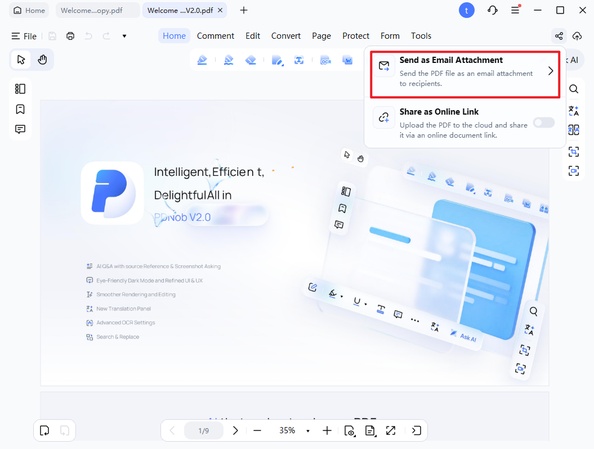The height and width of the screenshot is (449, 594).
Task: Open the quick access toolbar dropdown arrow
Action: 124,36
